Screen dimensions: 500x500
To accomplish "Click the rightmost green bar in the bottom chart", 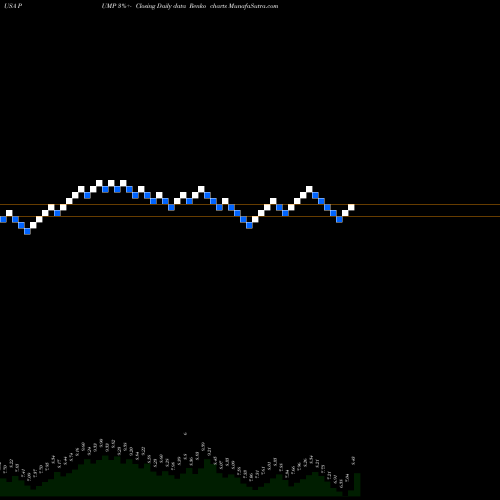I will pyautogui.click(x=357, y=484).
